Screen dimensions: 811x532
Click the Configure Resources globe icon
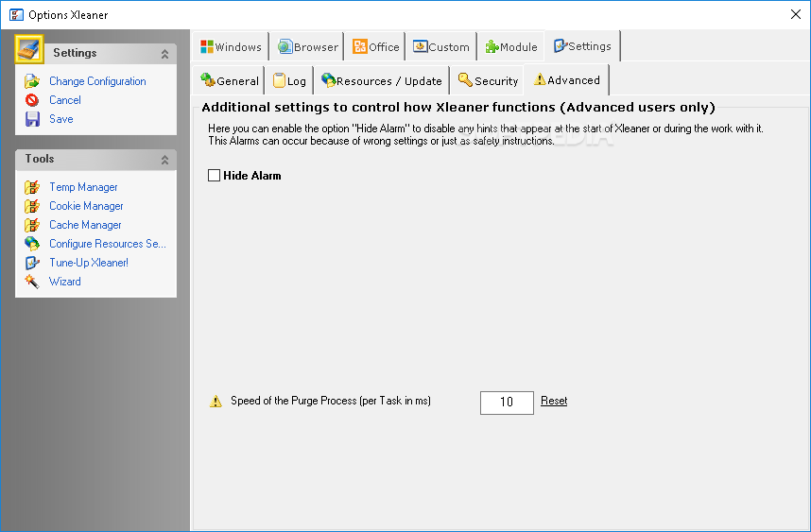pos(32,244)
